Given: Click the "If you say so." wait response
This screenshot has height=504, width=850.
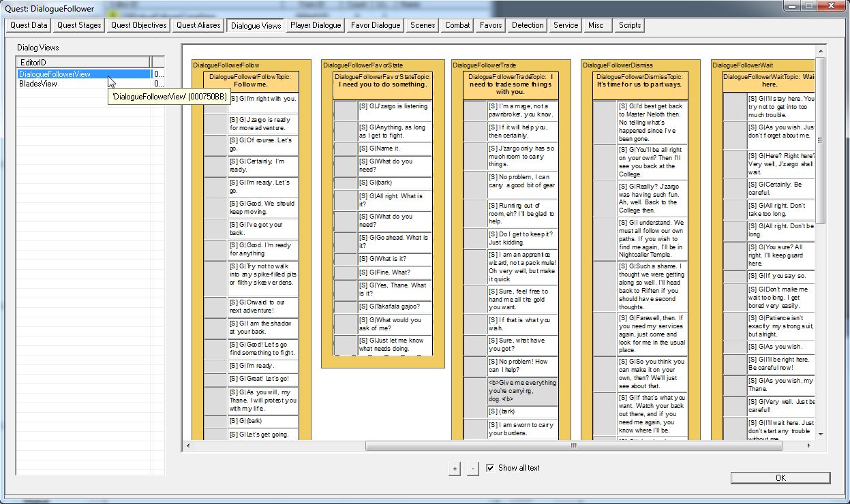Looking at the screenshot, I should coord(781,276).
